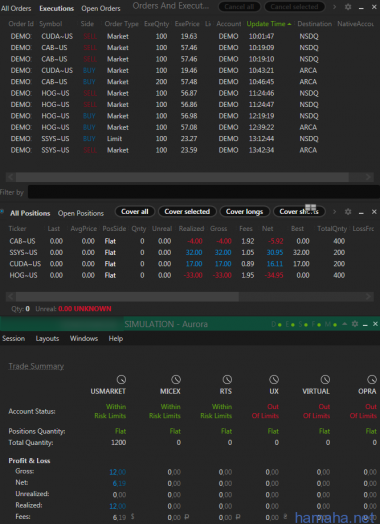Open the Session menu
Image resolution: width=380 pixels, height=524 pixels.
pyautogui.click(x=13, y=339)
